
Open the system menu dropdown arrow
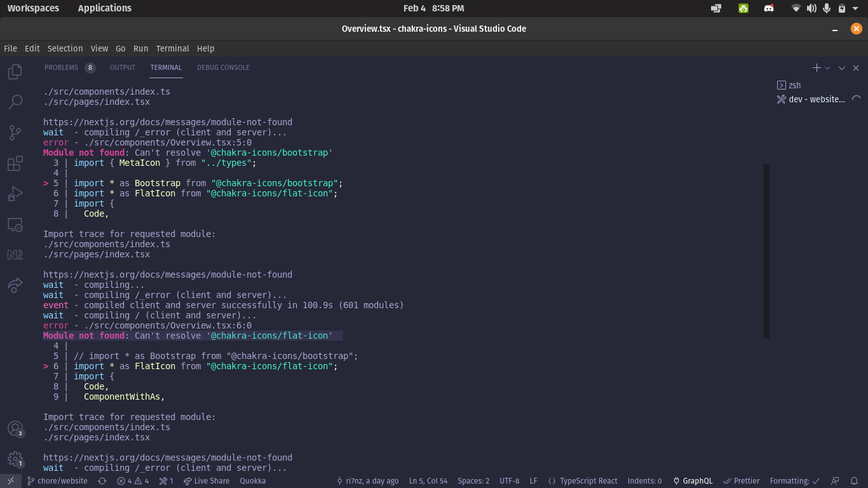[x=856, y=8]
